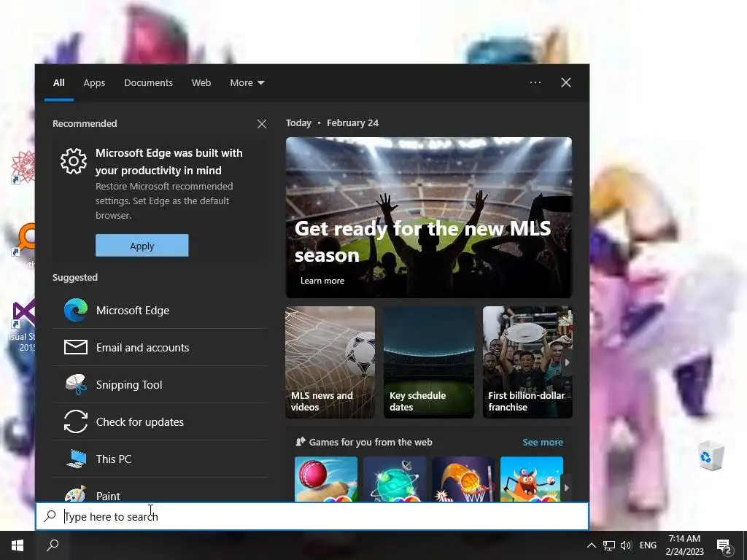Open the green planet game thumbnail
This screenshot has height=560, width=747.
point(395,479)
